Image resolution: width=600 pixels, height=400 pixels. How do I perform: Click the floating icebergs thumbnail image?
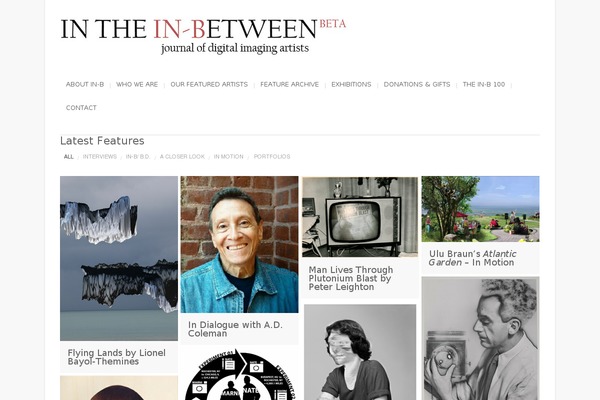119,258
